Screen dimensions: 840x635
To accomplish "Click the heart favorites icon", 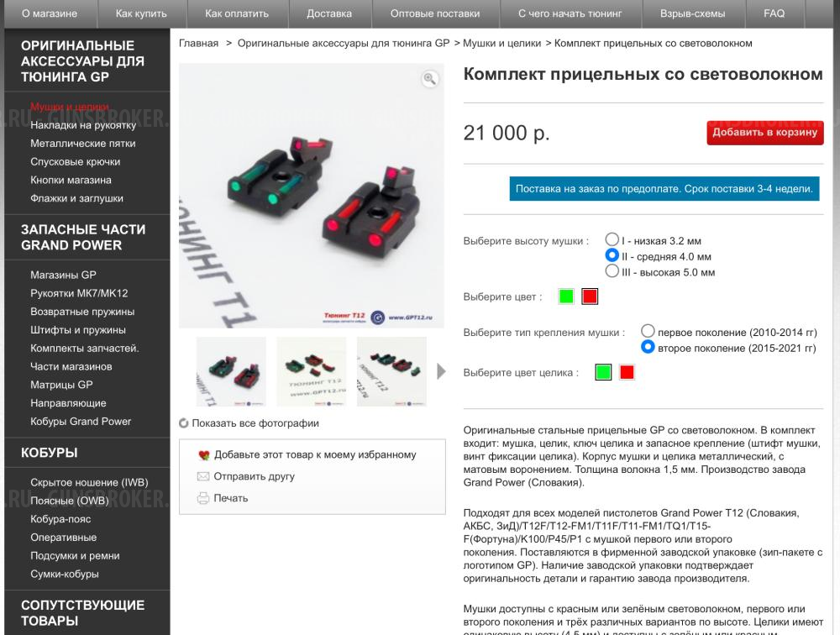I will [x=203, y=455].
